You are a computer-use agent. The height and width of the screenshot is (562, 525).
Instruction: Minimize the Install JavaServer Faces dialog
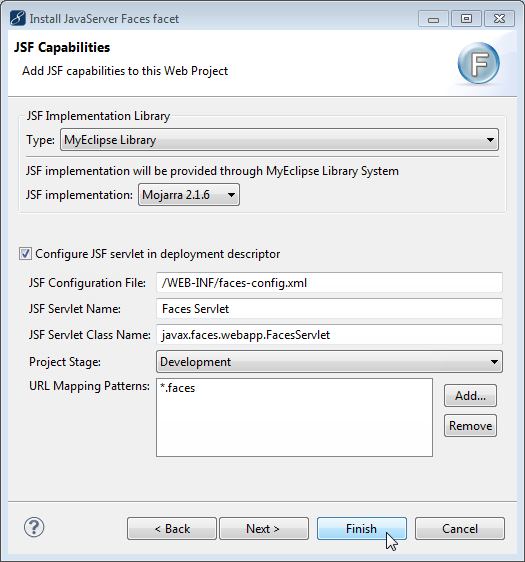(433, 19)
